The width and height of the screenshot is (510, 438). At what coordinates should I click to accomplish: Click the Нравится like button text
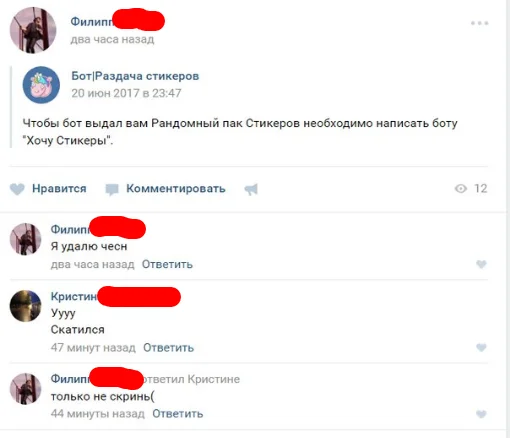pyautogui.click(x=59, y=189)
